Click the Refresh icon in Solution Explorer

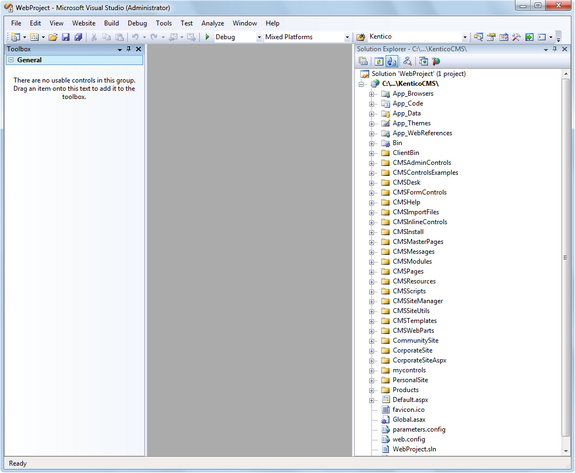[379, 62]
